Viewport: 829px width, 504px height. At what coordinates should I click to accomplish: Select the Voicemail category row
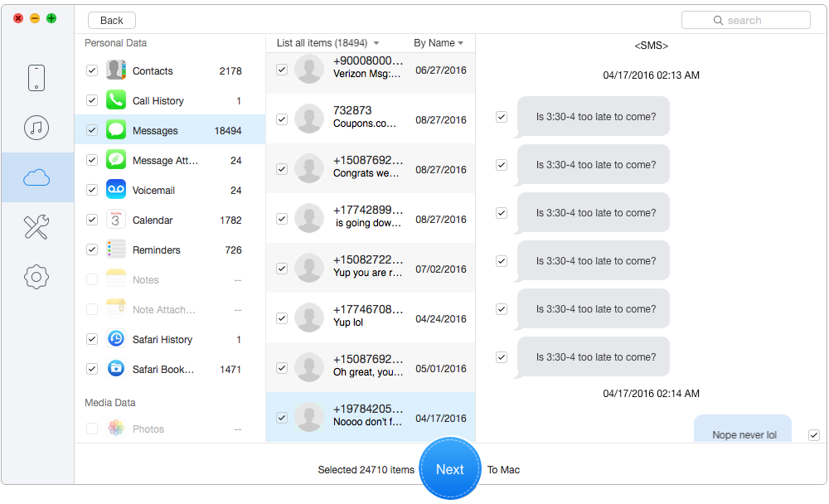pos(170,189)
